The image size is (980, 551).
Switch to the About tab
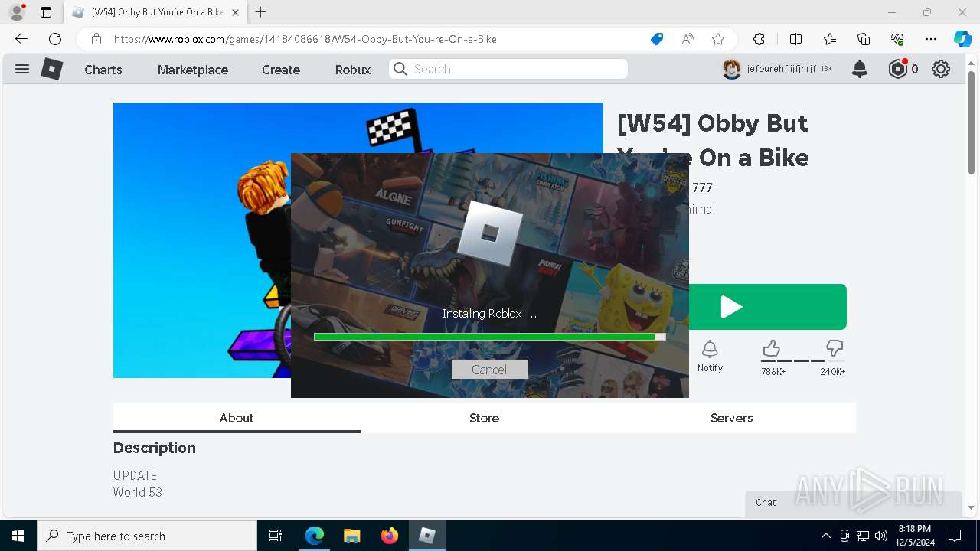pyautogui.click(x=237, y=418)
